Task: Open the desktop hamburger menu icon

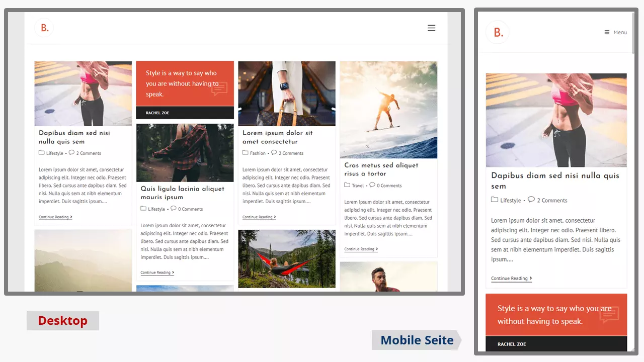Action: coord(431,28)
